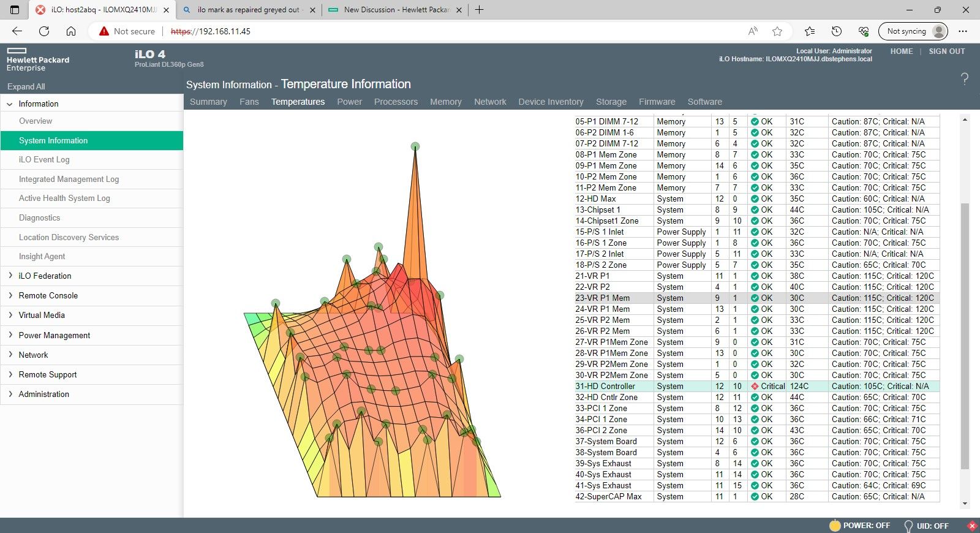Image resolution: width=980 pixels, height=533 pixels.
Task: Open the Firmware tab
Action: (657, 102)
